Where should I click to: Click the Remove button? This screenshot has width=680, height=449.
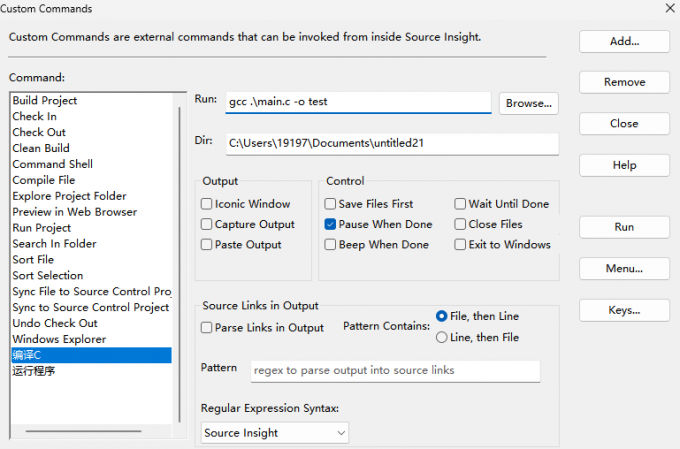coord(624,82)
